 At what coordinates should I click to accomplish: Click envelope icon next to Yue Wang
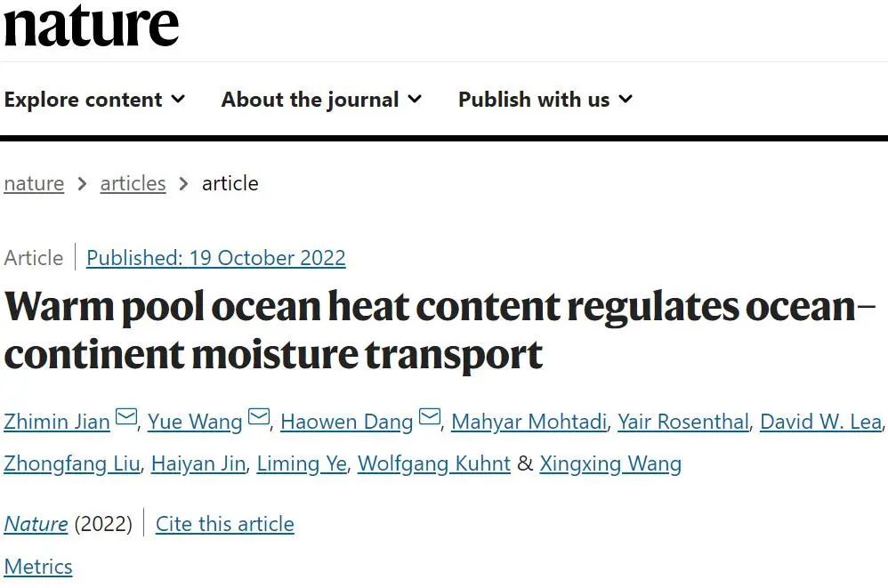tap(260, 417)
